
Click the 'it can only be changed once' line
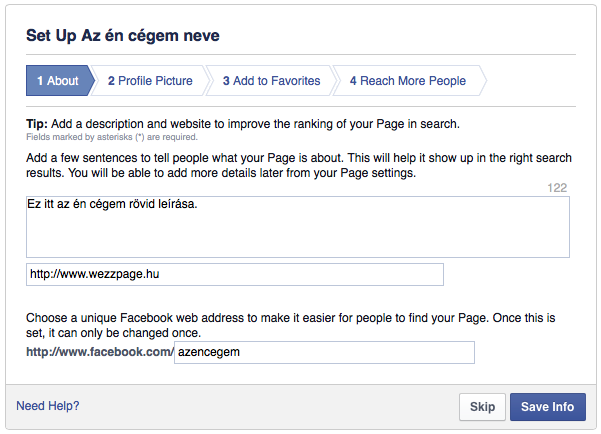tap(124, 333)
